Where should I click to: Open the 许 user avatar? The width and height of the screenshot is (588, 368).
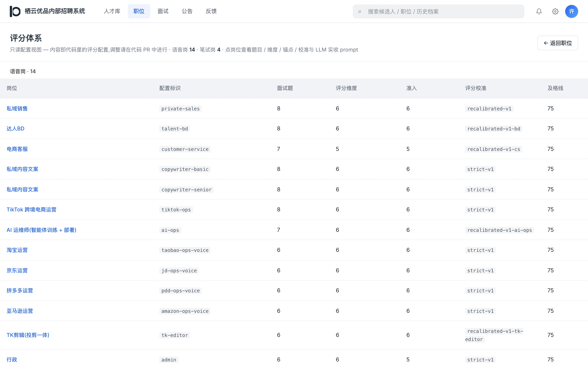click(571, 11)
